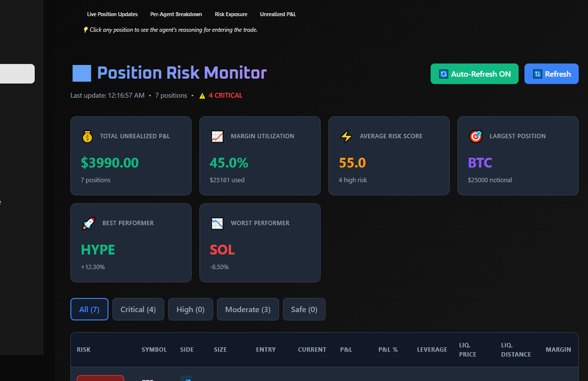The image size is (588, 381).
Task: Click the blue square icon beside Position Risk Monitor
Action: pyautogui.click(x=82, y=74)
